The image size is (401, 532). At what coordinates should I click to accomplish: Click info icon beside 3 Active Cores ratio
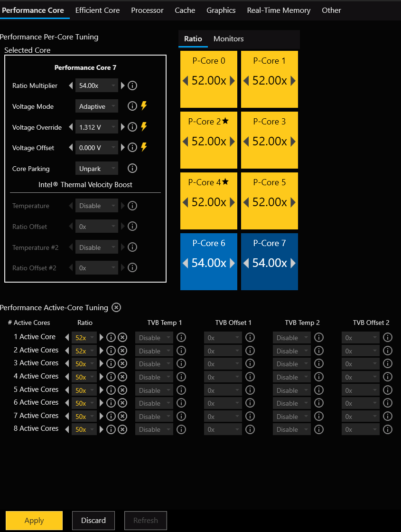pyautogui.click(x=111, y=363)
